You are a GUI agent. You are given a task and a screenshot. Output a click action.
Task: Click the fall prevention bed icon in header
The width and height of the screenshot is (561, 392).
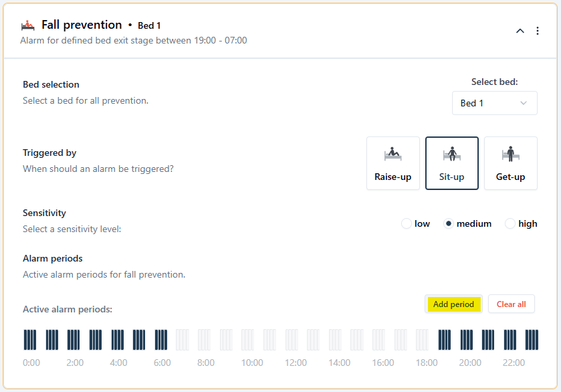[27, 25]
